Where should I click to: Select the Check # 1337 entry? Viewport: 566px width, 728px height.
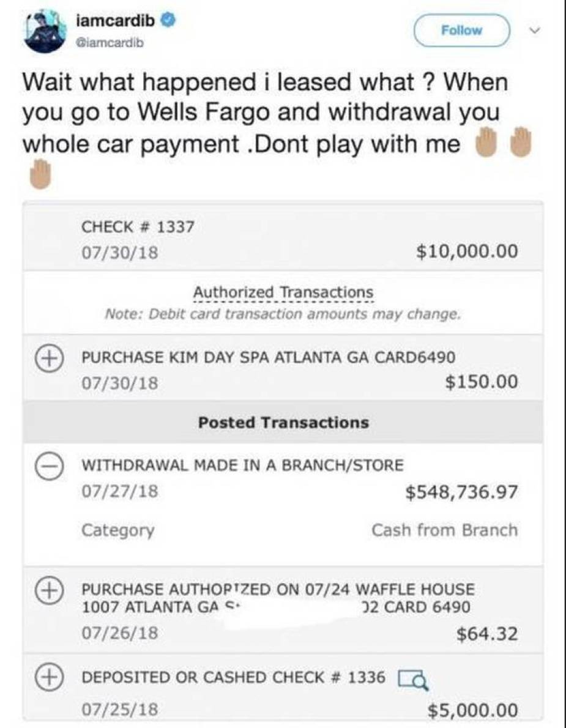click(138, 226)
